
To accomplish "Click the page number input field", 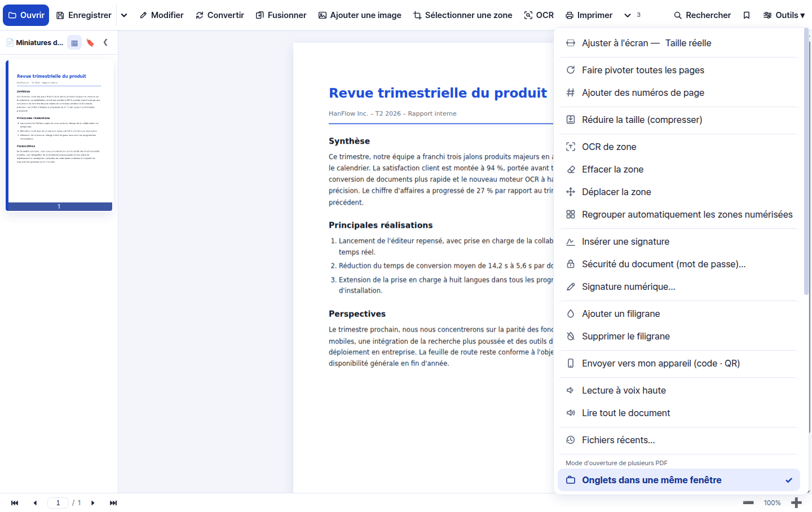I will coord(58,503).
